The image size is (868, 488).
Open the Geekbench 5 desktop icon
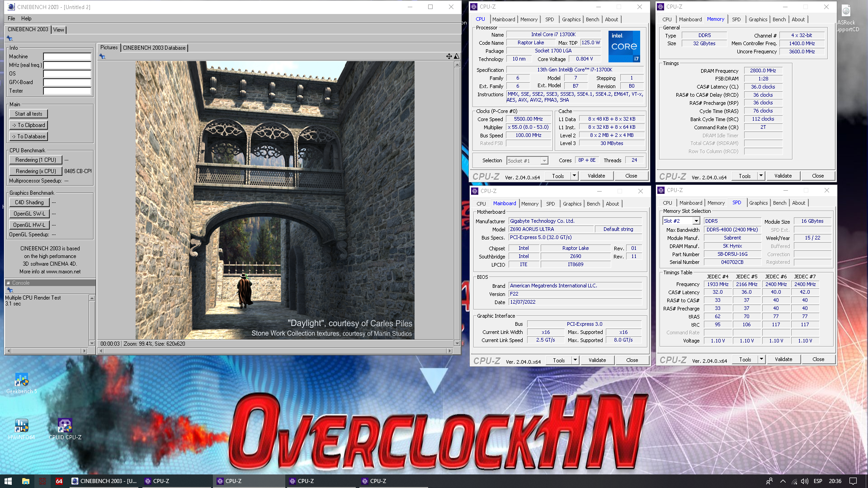point(21,383)
